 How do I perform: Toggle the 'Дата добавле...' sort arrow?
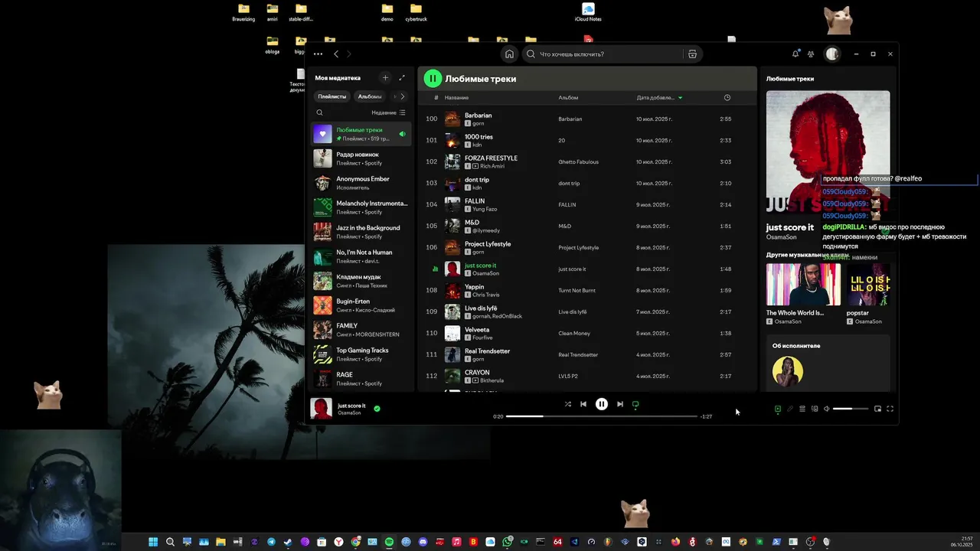tap(680, 98)
